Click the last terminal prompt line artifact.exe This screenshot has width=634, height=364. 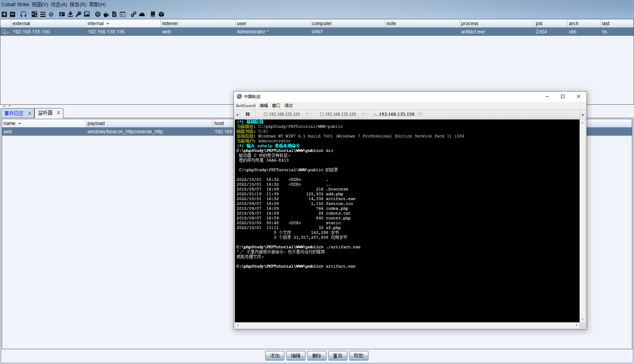296,266
